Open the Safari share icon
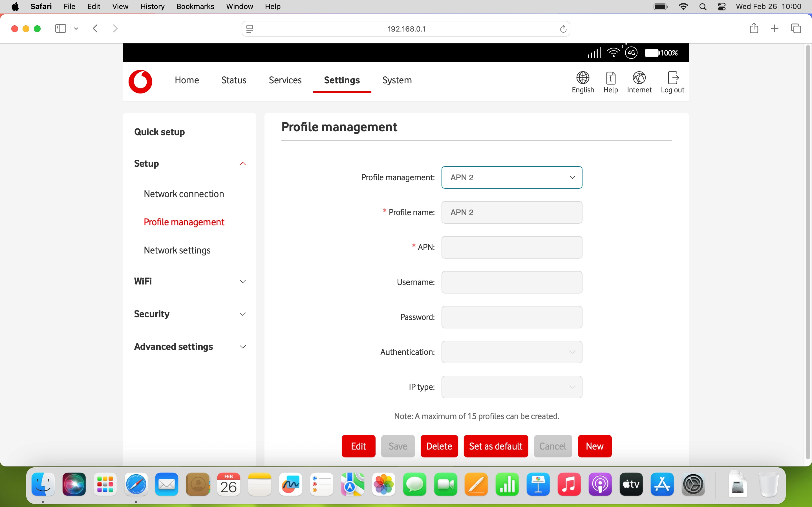The height and width of the screenshot is (507, 812). [754, 28]
